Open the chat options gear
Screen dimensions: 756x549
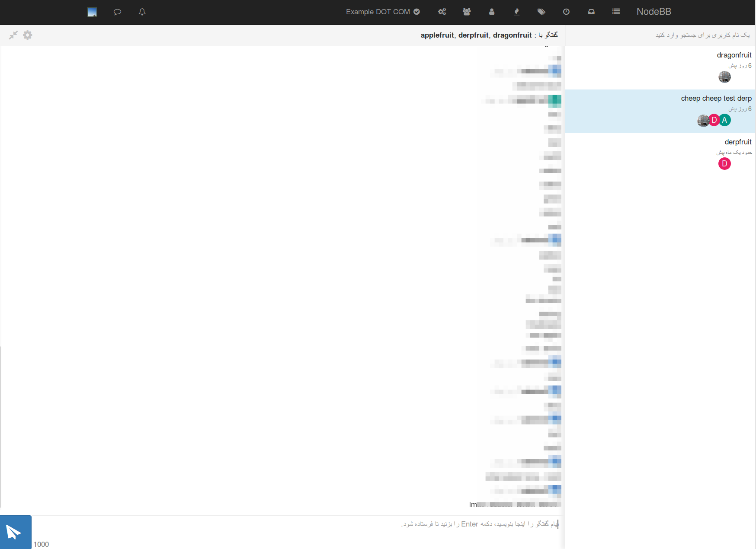27,35
